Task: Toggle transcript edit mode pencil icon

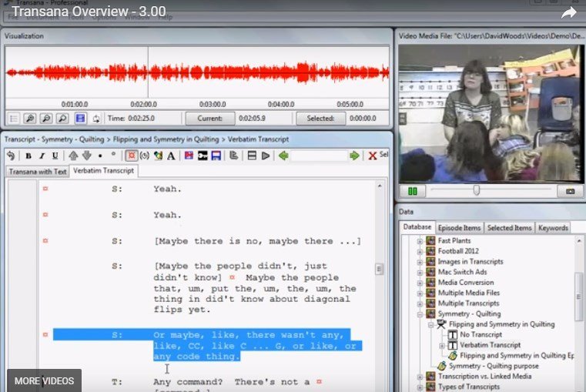Action: click(158, 156)
